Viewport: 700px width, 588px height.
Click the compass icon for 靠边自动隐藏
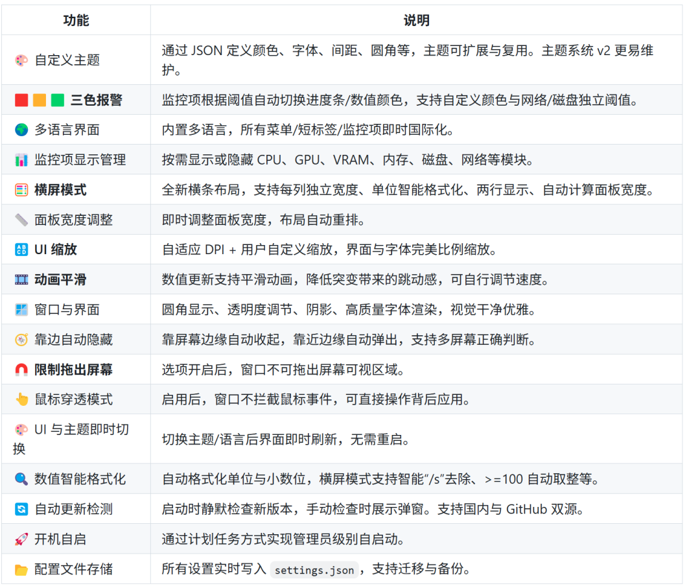[x=21, y=340]
